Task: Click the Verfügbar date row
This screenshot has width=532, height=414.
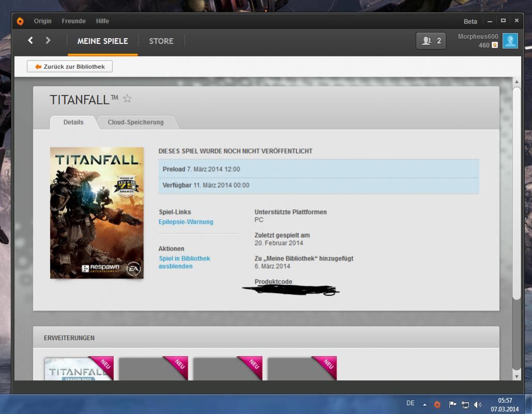Action: tap(318, 185)
